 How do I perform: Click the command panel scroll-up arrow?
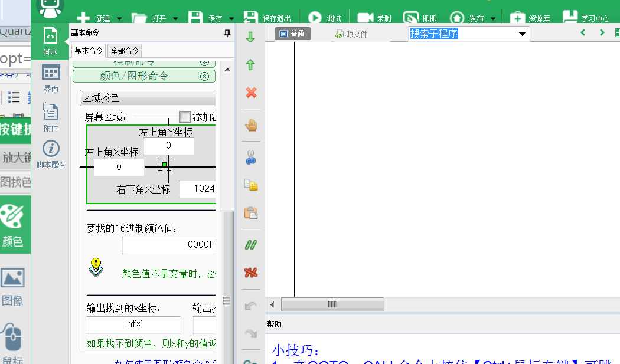pyautogui.click(x=227, y=70)
